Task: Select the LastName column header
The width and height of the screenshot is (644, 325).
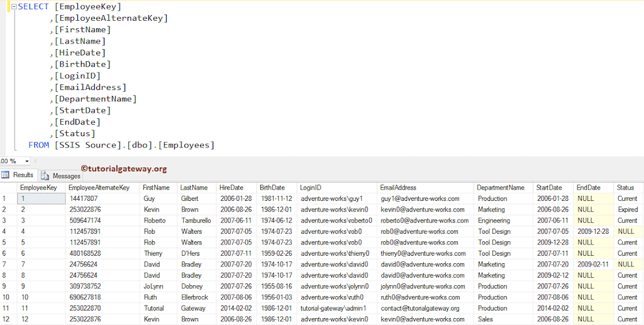Action: point(197,188)
